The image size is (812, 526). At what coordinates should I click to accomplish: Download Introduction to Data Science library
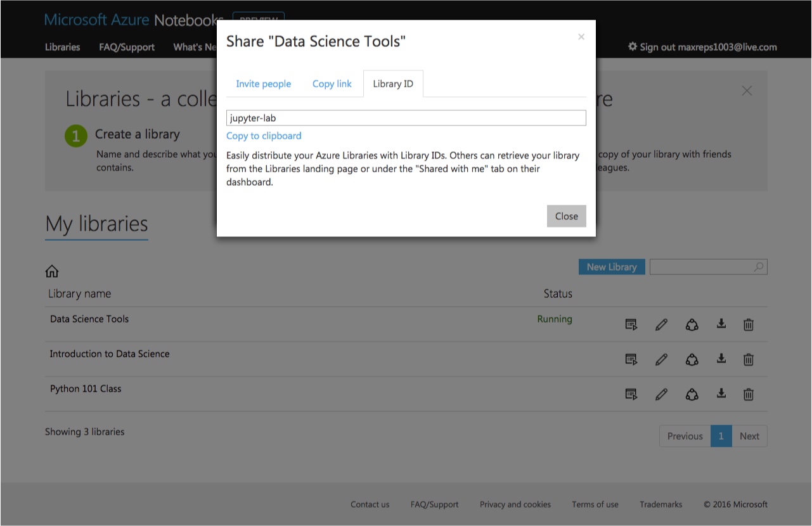721,359
